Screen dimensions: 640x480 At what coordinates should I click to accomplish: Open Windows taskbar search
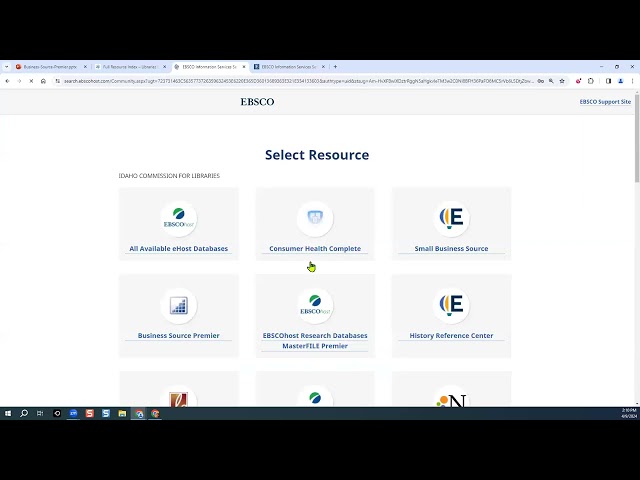24,413
